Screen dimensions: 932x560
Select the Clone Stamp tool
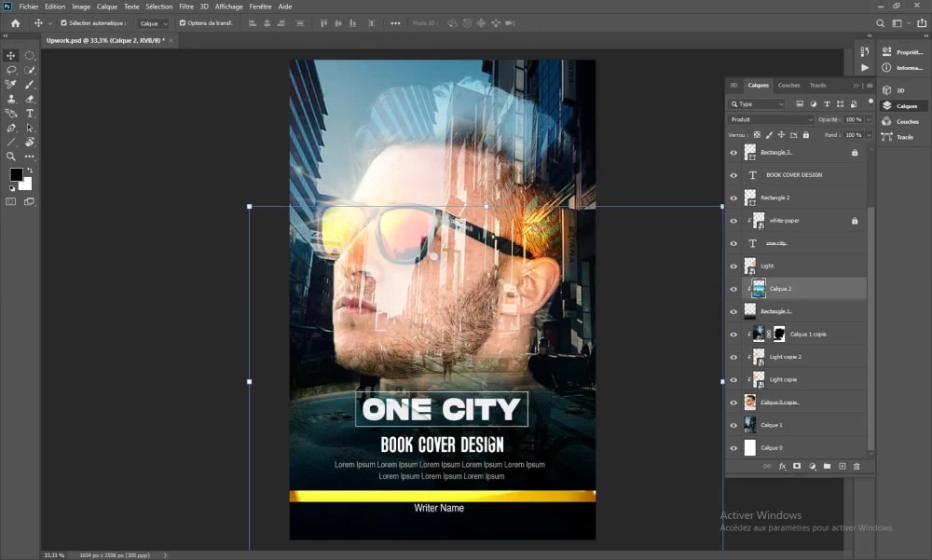coord(11,98)
